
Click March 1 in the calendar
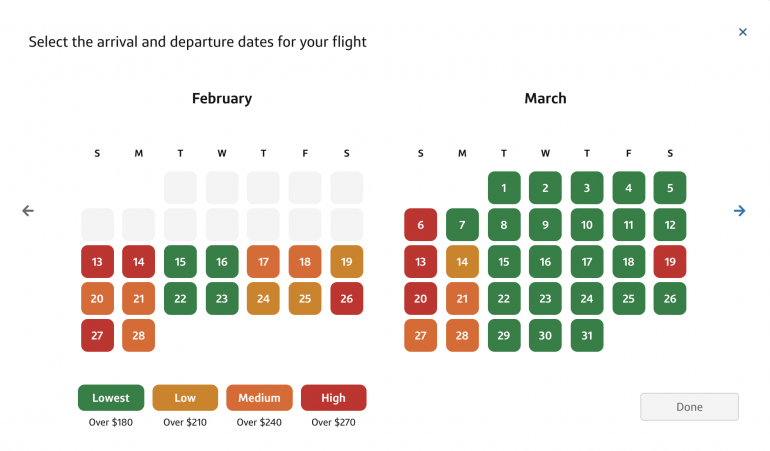(504, 188)
